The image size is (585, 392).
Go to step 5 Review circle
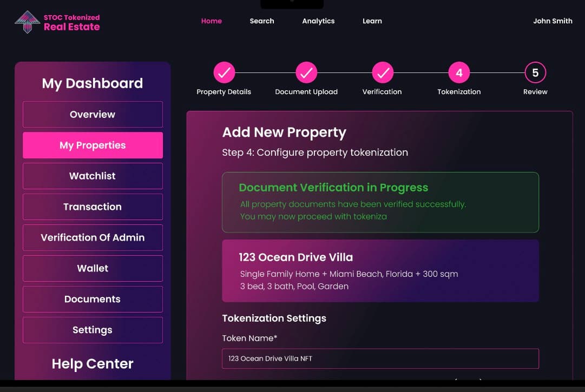coord(535,72)
